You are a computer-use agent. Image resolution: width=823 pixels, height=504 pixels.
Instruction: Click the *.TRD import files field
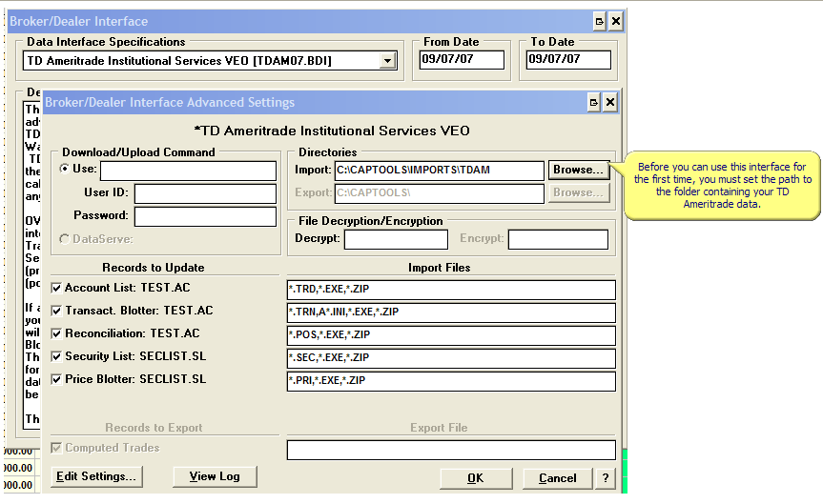(x=451, y=290)
